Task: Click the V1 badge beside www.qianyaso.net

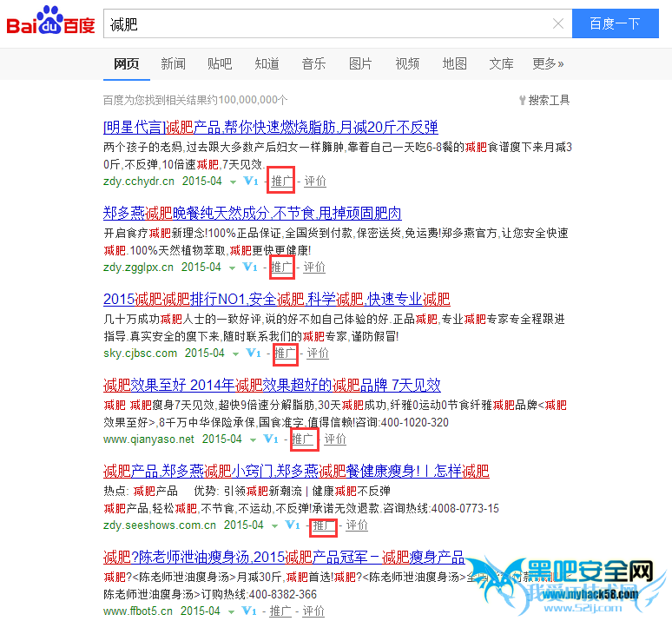Action: click(x=271, y=439)
